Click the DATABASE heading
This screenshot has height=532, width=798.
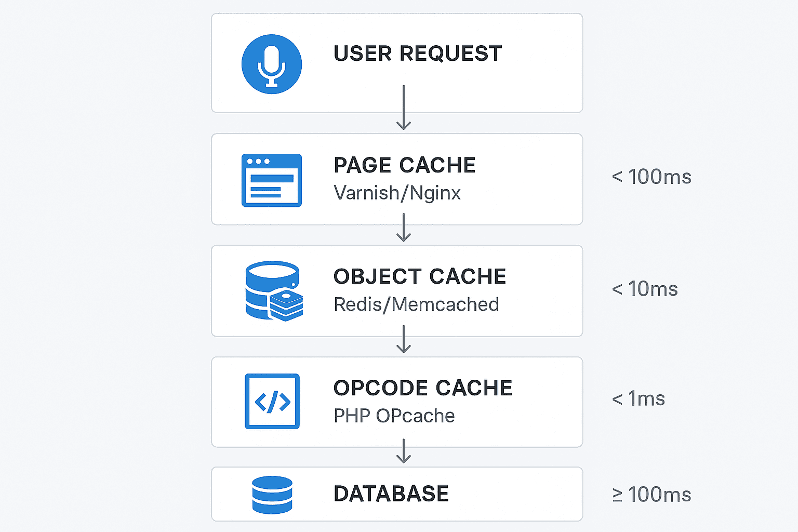[391, 494]
